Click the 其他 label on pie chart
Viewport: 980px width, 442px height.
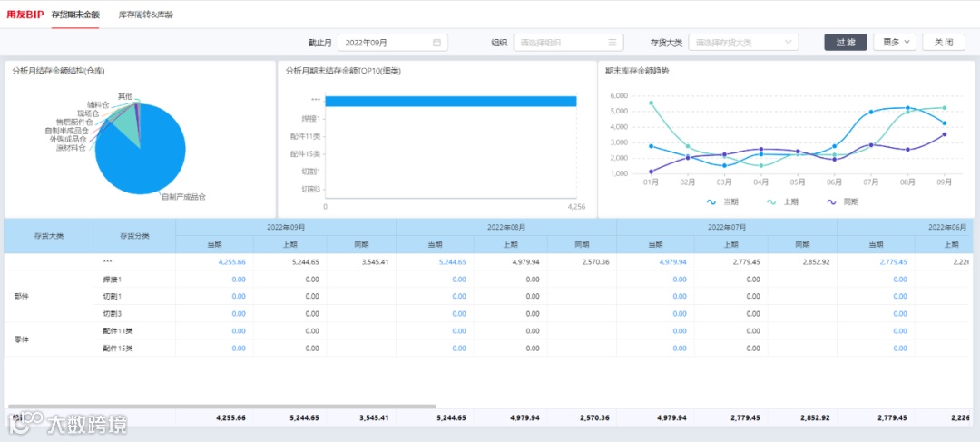(125, 96)
